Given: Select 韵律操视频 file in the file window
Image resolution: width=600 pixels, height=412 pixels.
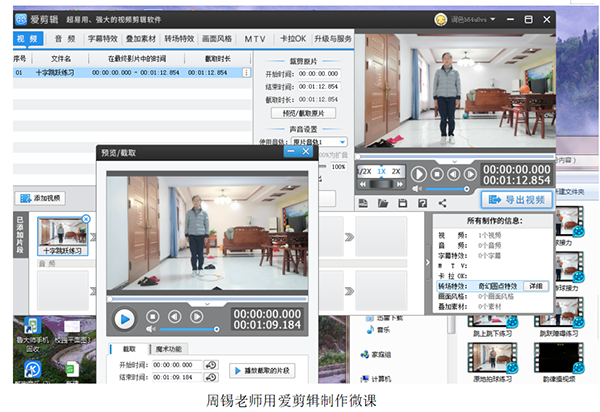Looking at the screenshot, I should pos(559,363).
